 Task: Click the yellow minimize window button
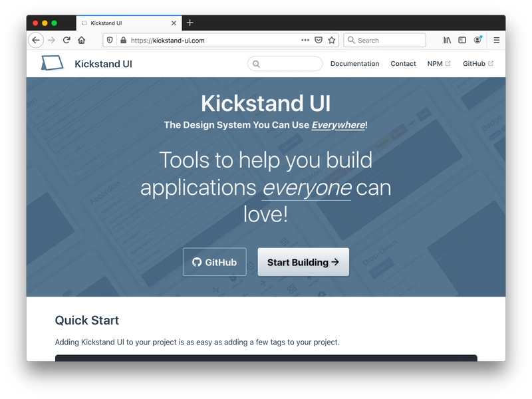coord(45,23)
